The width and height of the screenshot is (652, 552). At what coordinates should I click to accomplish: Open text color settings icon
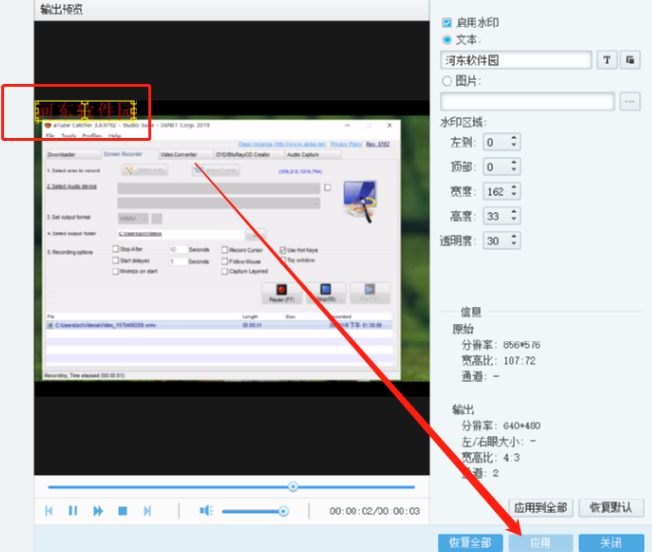click(x=630, y=60)
